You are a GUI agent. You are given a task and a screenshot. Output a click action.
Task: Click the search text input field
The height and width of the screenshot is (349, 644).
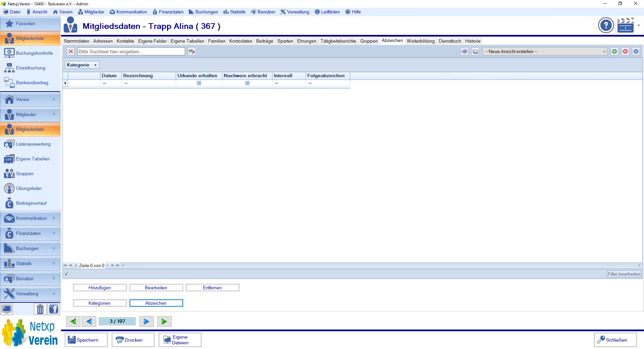131,51
